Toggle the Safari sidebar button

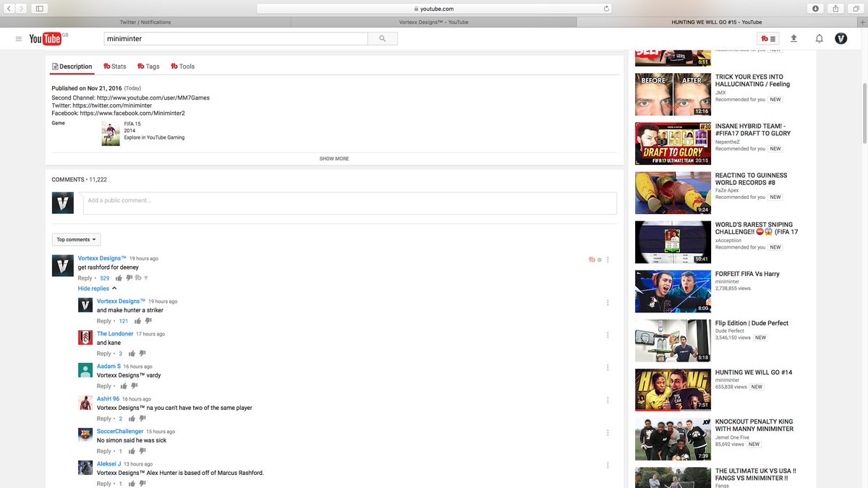coord(39,9)
